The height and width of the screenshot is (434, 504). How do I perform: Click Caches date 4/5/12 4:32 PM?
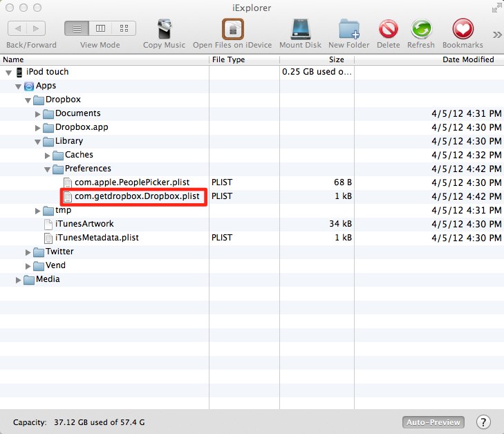tap(467, 155)
